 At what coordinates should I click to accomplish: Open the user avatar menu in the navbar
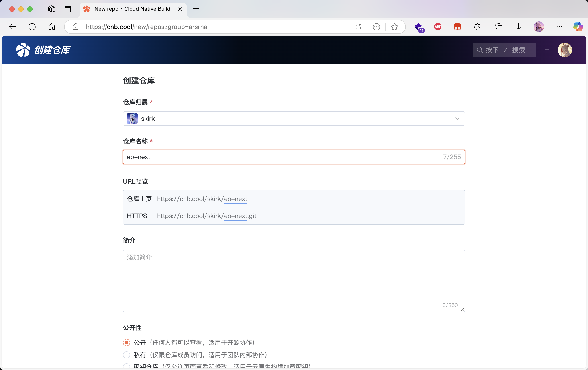pyautogui.click(x=565, y=50)
